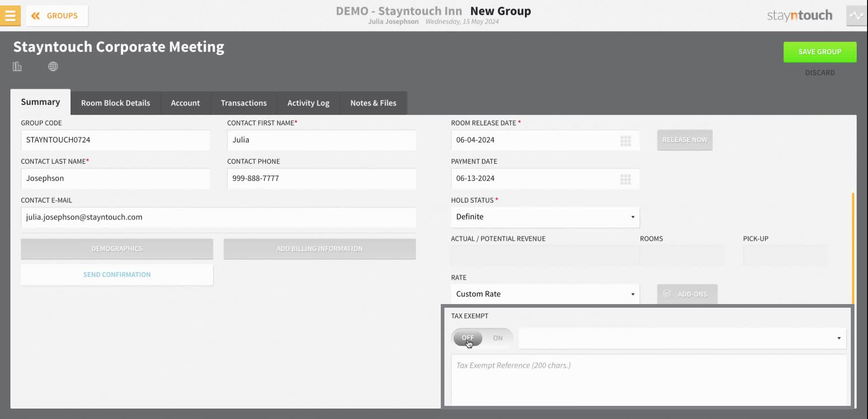This screenshot has width=868, height=419.
Task: Open the activity graph icon top right
Action: [x=856, y=16]
